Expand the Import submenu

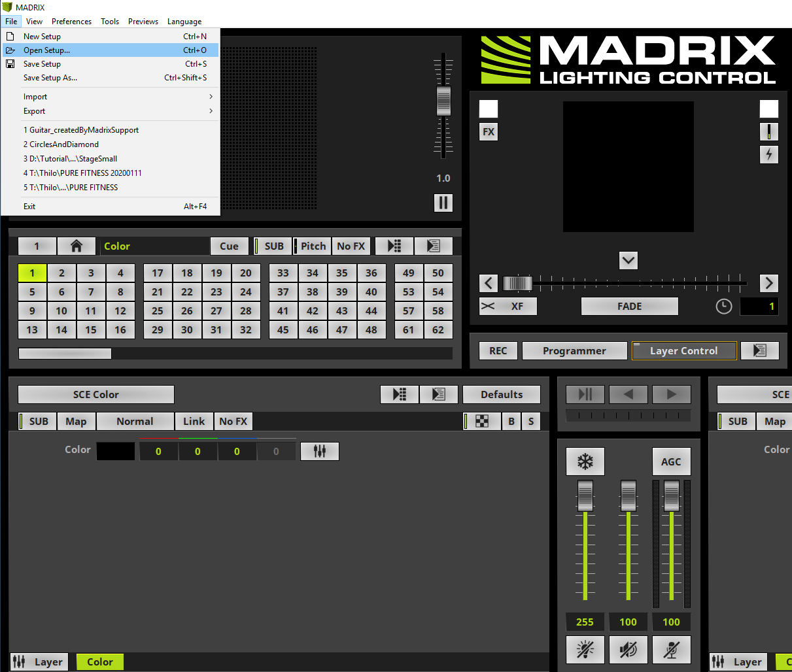click(111, 97)
